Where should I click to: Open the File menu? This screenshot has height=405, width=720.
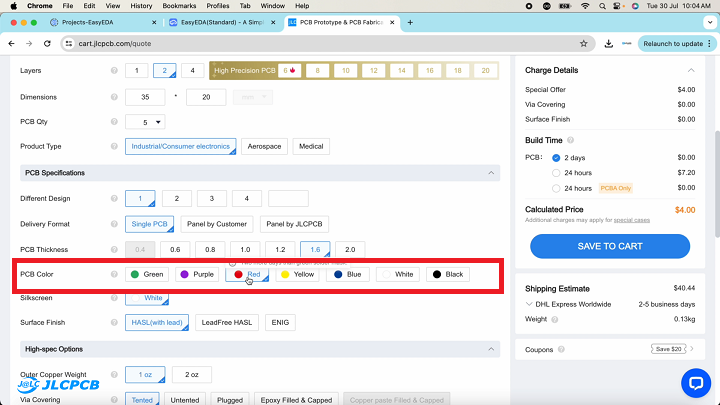pyautogui.click(x=68, y=6)
